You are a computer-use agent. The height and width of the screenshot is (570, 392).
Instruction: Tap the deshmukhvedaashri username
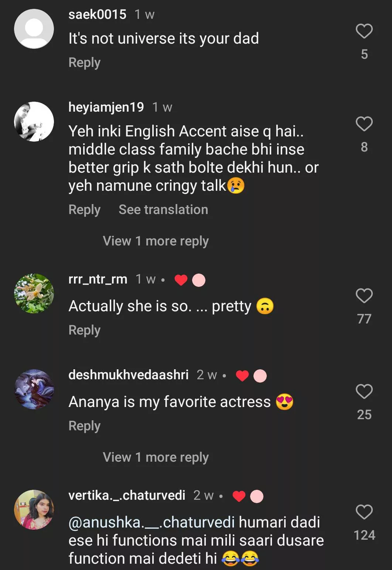(x=129, y=375)
